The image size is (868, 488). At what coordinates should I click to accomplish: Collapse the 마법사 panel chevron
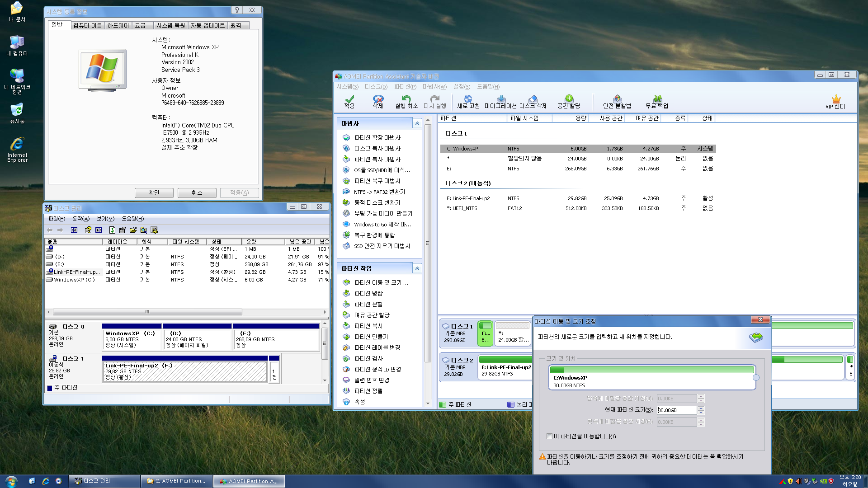417,123
